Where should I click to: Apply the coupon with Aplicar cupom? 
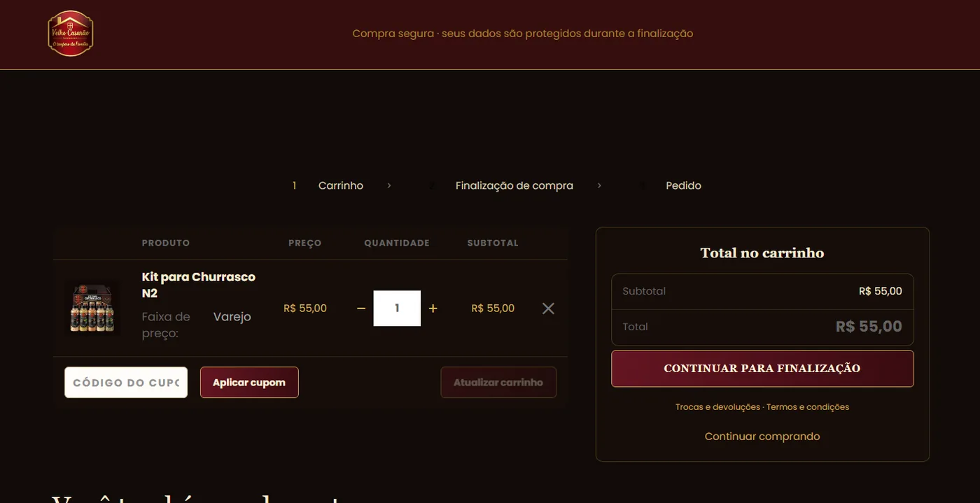coord(249,383)
